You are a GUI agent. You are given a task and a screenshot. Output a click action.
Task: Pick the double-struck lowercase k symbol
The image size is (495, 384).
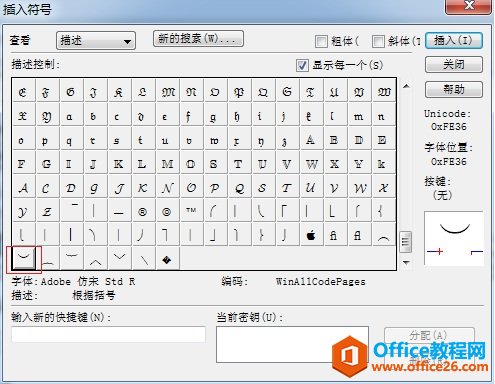pyautogui.click(x=383, y=164)
